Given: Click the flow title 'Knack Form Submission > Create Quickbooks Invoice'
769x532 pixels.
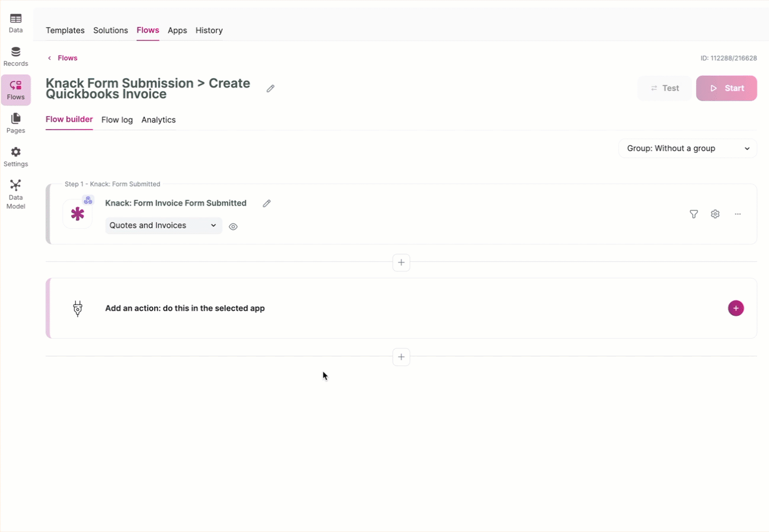Looking at the screenshot, I should pos(148,88).
